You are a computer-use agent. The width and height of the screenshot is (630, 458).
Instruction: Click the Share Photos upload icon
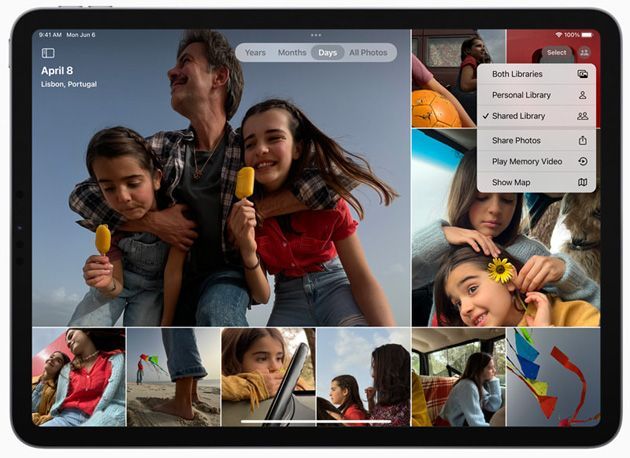(582, 141)
